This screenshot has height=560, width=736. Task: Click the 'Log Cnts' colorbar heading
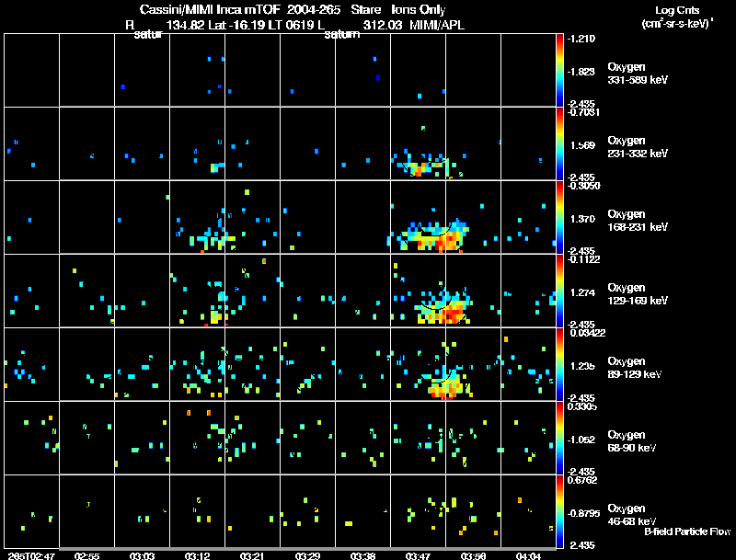[x=677, y=10]
